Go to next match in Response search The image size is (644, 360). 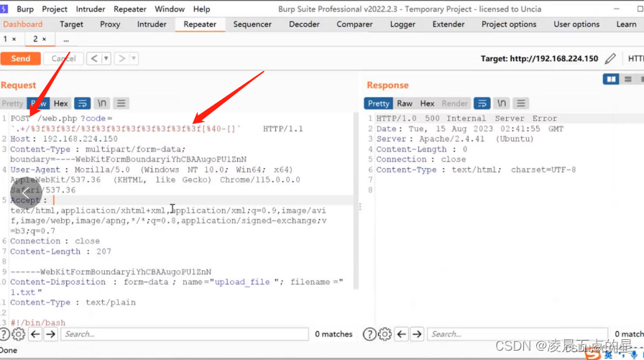point(417,334)
